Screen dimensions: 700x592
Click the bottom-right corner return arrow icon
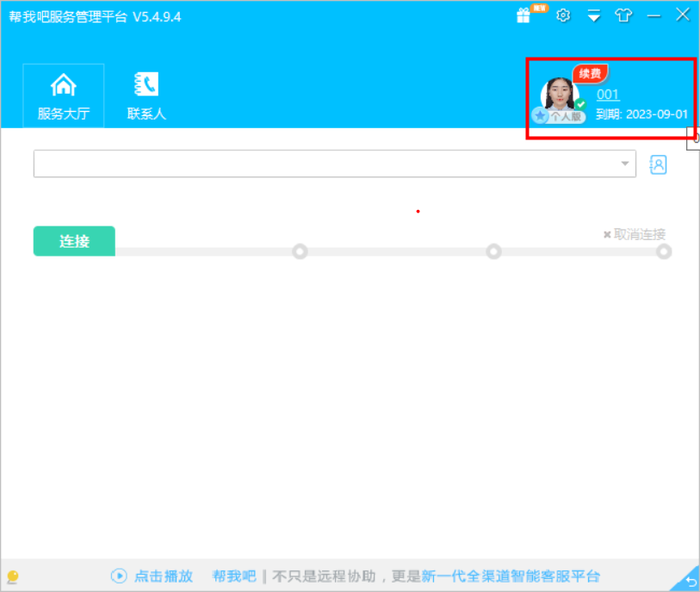point(687,580)
